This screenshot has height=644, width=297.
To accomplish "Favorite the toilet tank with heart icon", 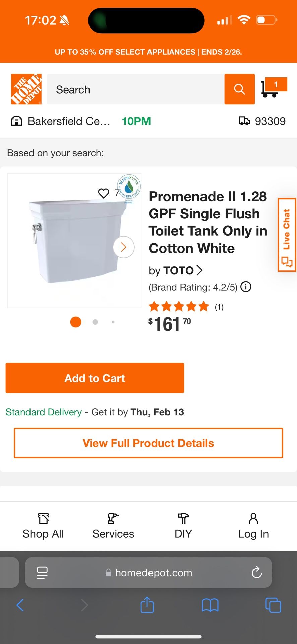I will [x=104, y=193].
